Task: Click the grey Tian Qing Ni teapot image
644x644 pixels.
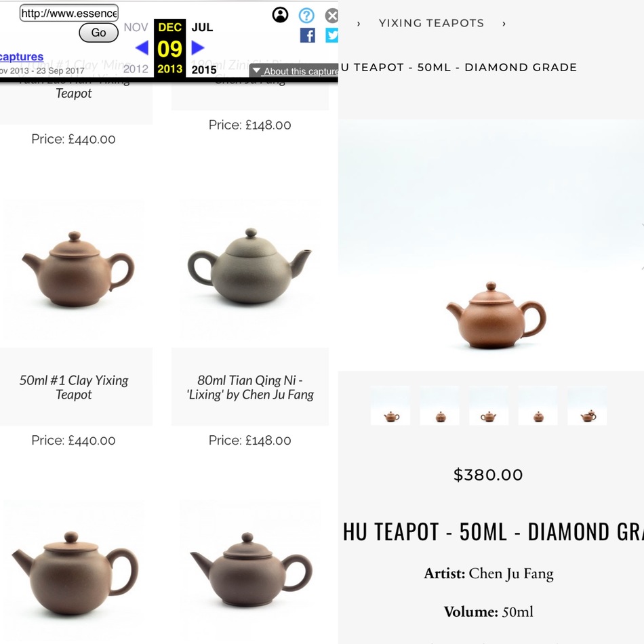Action: tap(249, 267)
